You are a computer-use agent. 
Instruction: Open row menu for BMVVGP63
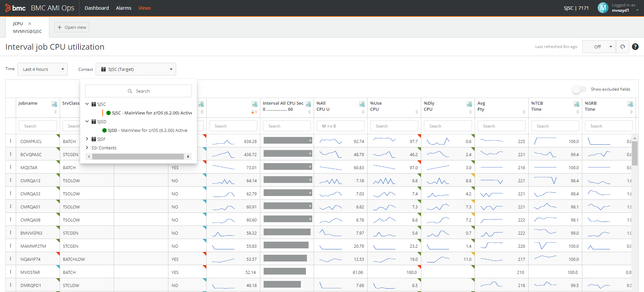[x=11, y=233]
